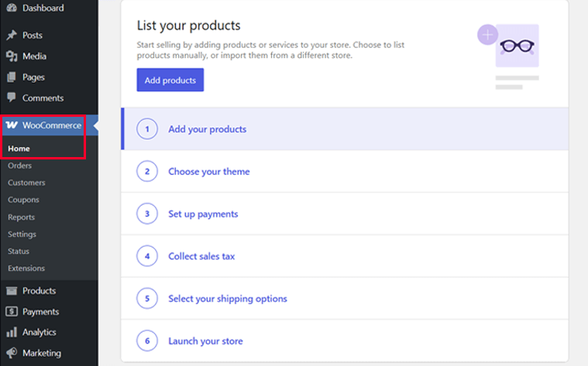The width and height of the screenshot is (588, 366).
Task: Click the Dashboard gauge icon
Action: (12, 8)
